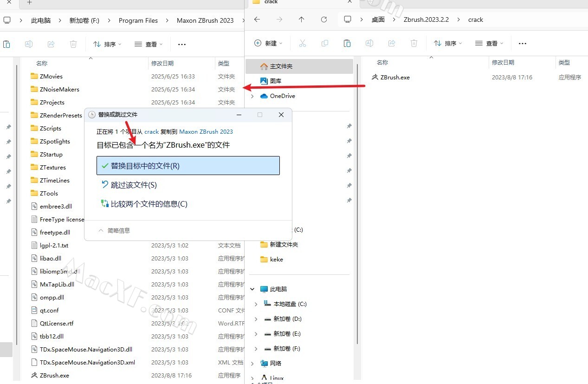Open the three-dot menu in the crack window

[x=523, y=43]
